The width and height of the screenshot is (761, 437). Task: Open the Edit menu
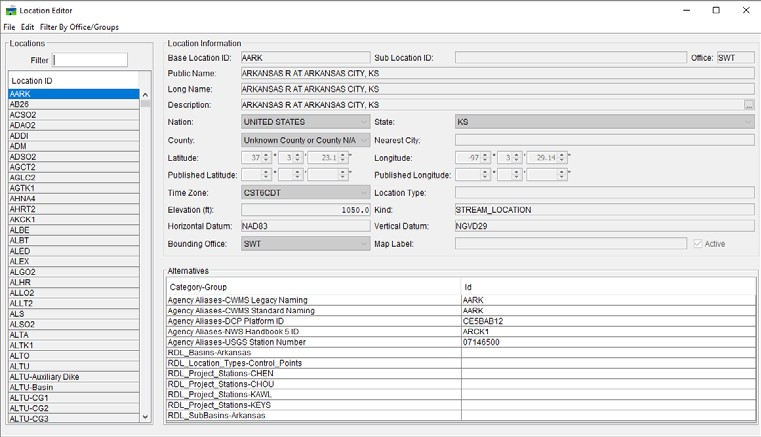28,27
